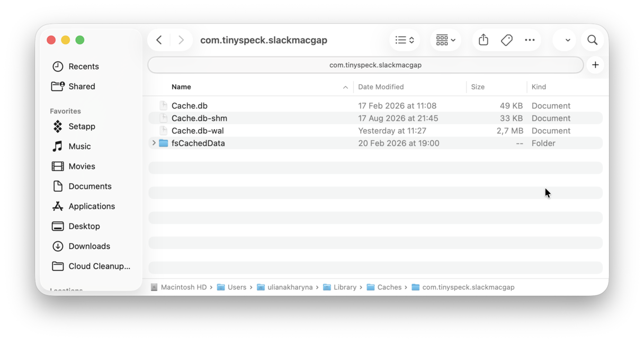This screenshot has height=342, width=644.
Task: Click the Recents clock icon
Action: coord(58,67)
